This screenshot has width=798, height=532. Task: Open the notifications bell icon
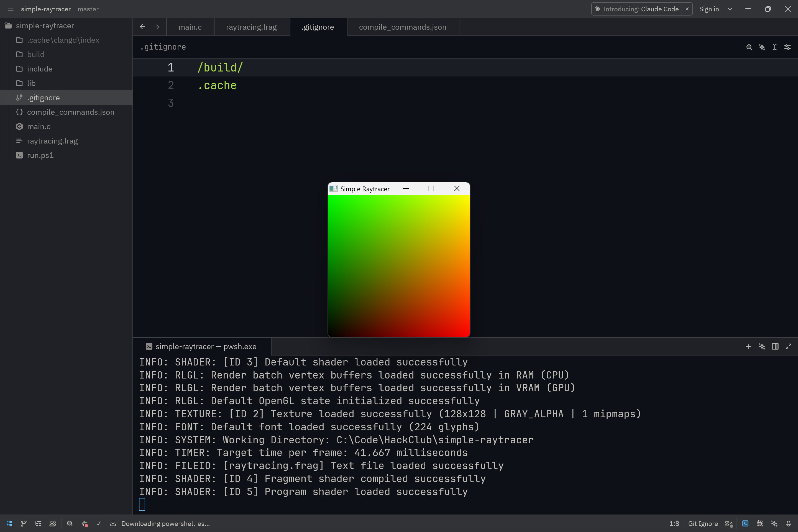(x=789, y=523)
